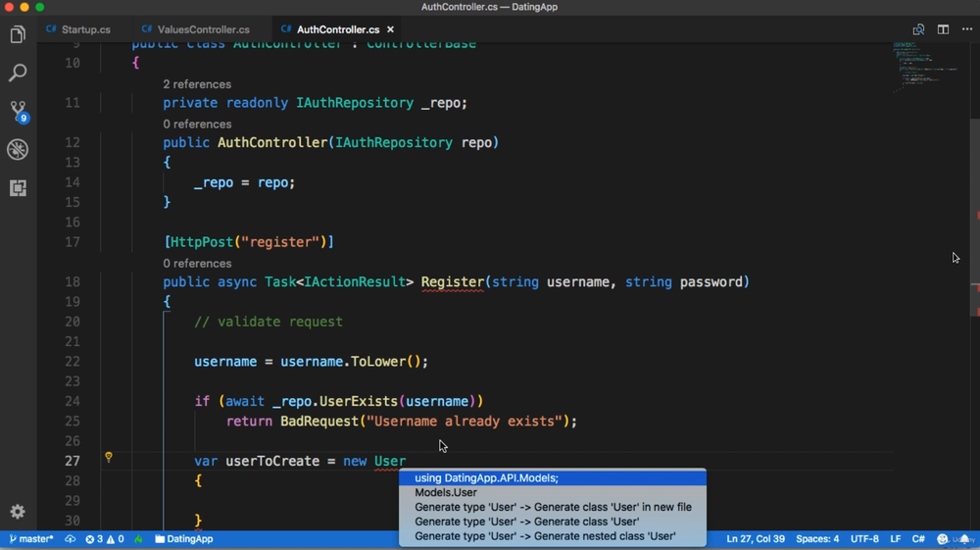Click line number 18 in gutter
980x550 pixels.
point(73,282)
